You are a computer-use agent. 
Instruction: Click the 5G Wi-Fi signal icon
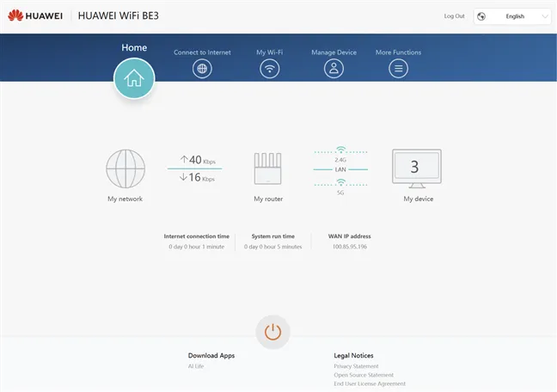340,182
